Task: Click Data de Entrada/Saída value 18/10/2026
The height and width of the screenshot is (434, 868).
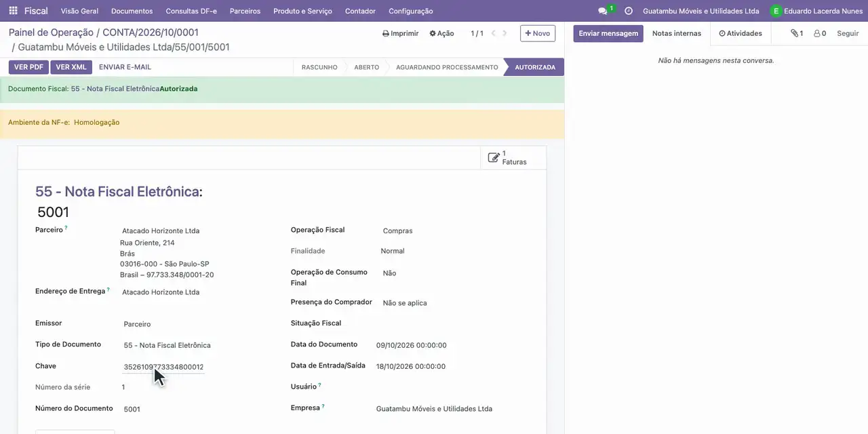Action: (x=411, y=366)
